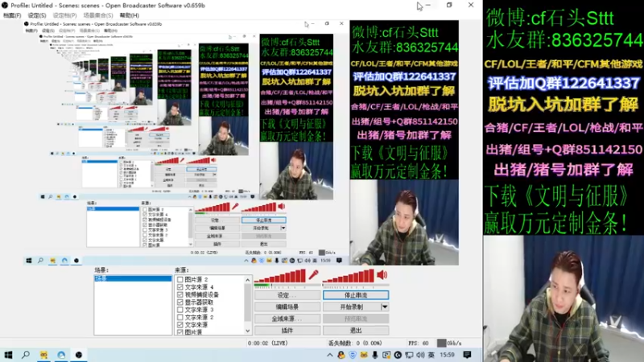The image size is (644, 362).
Task: Open the yellow tiger tray icon
Action: [364, 355]
